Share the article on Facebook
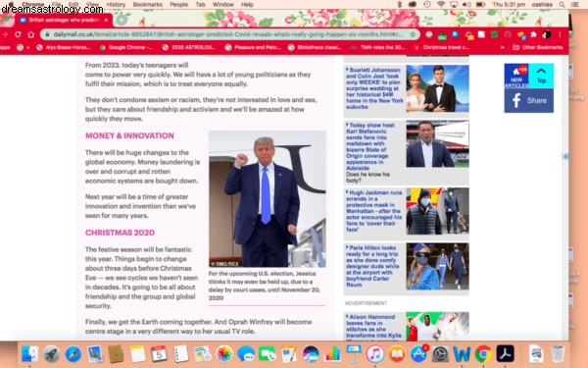Image resolution: width=588 pixels, height=368 pixels. (529, 101)
